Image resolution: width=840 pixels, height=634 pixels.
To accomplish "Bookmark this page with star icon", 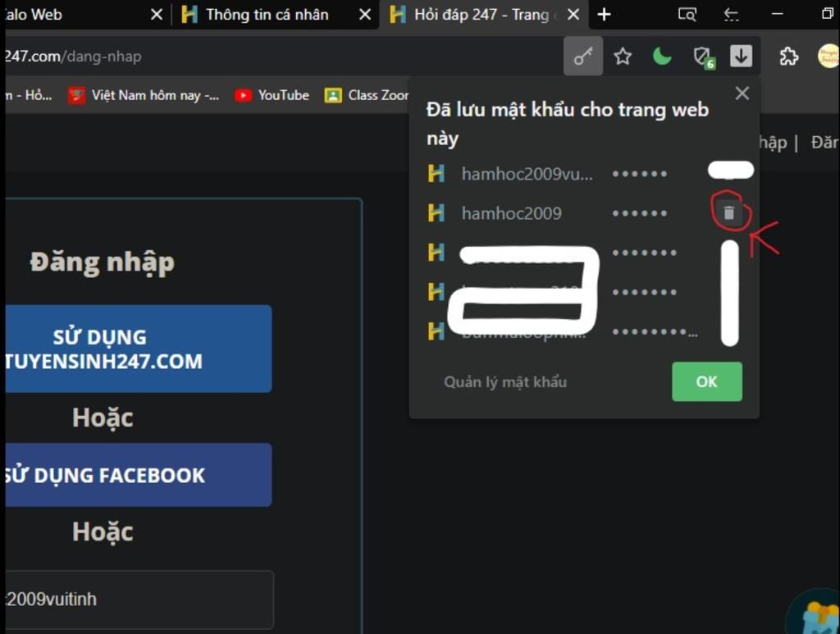I will pyautogui.click(x=623, y=57).
